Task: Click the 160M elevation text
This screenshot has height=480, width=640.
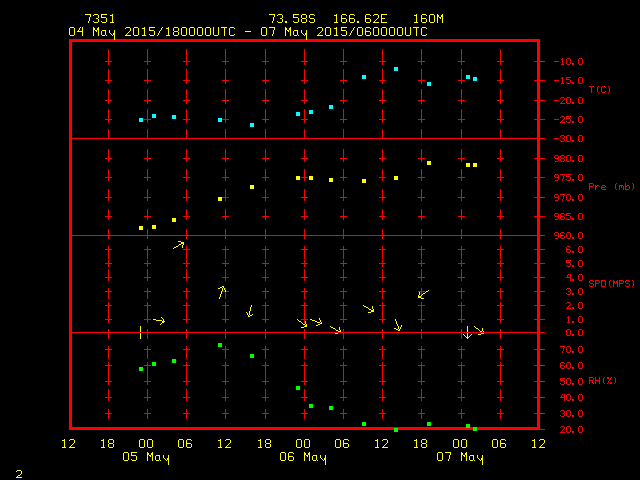Action: (x=428, y=19)
